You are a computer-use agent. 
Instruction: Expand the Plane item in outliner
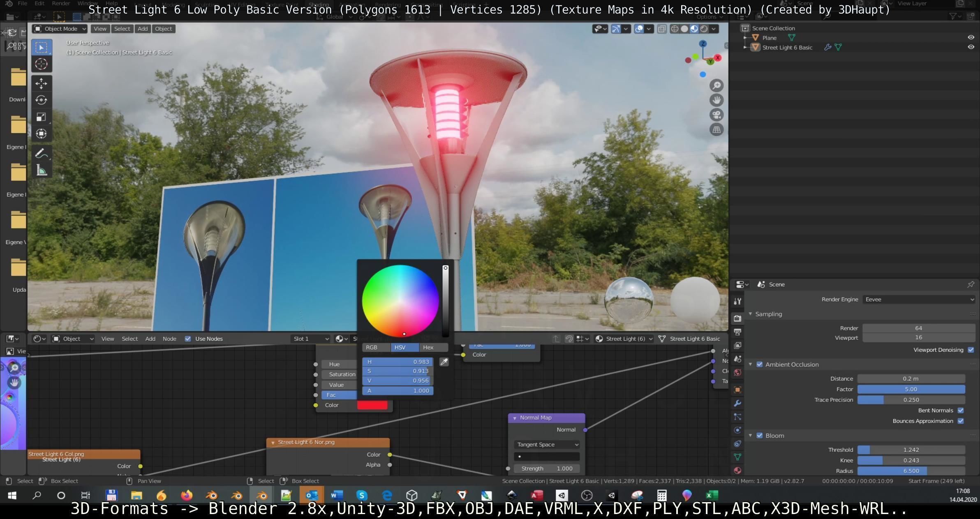point(745,38)
